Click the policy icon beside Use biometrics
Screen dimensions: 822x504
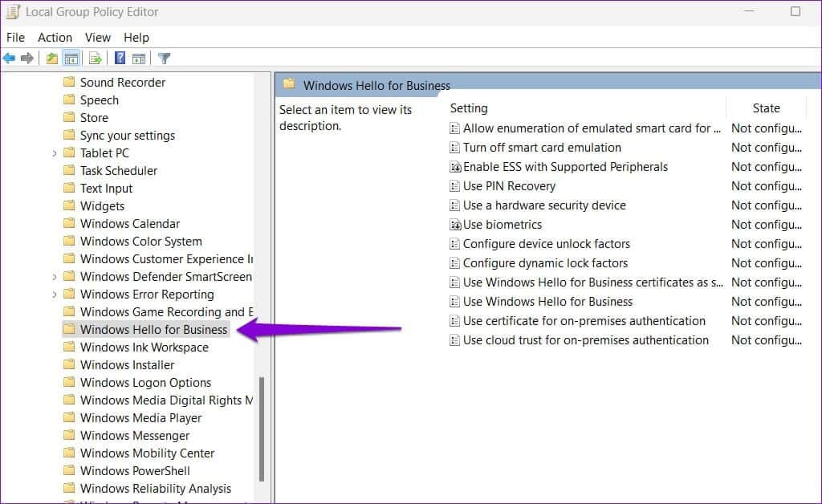pos(455,225)
